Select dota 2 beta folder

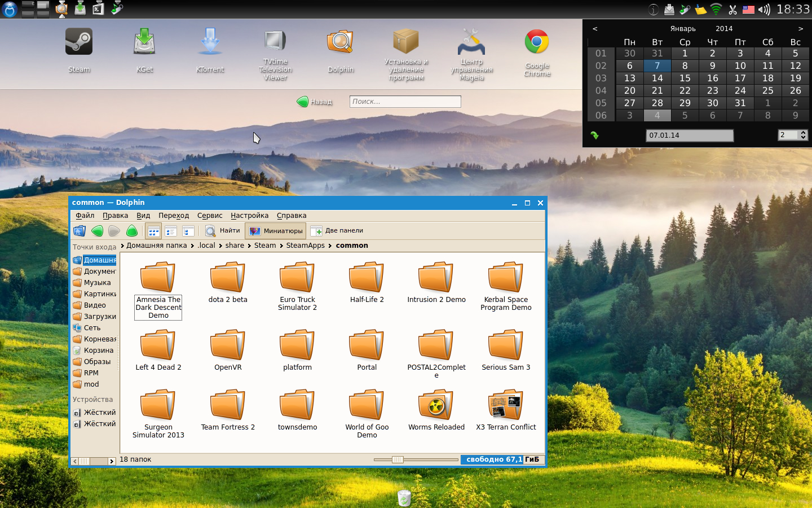point(228,282)
